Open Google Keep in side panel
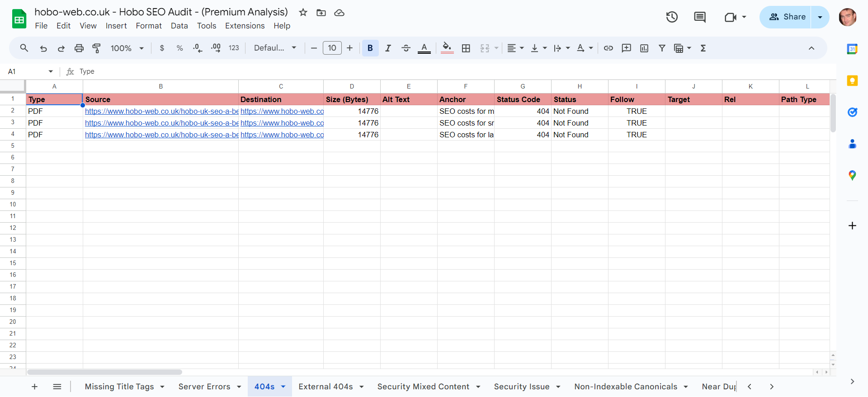868x397 pixels. click(852, 81)
